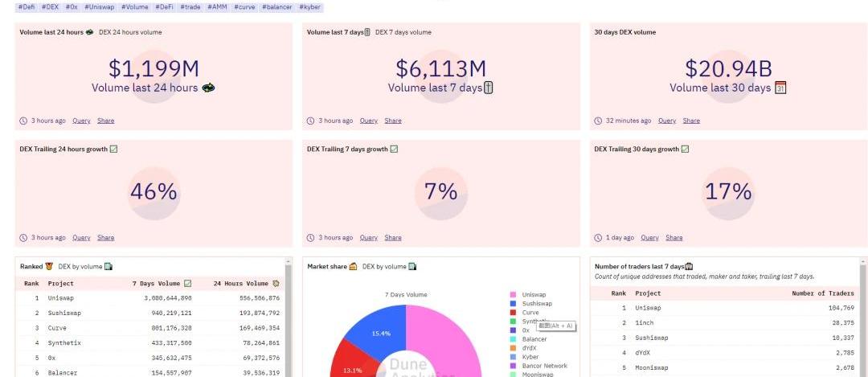Click the pie icon next to Market share title
This screenshot has width=868, height=377.
pyautogui.click(x=353, y=266)
